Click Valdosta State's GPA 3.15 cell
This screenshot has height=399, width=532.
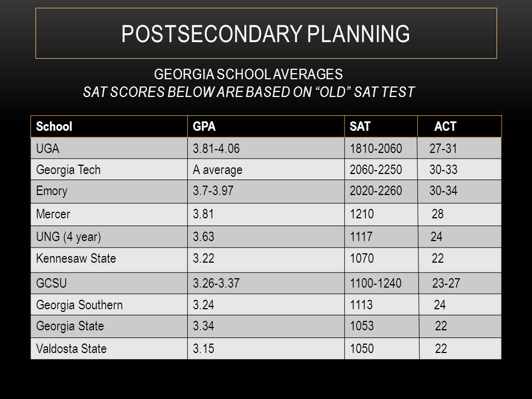pos(265,349)
